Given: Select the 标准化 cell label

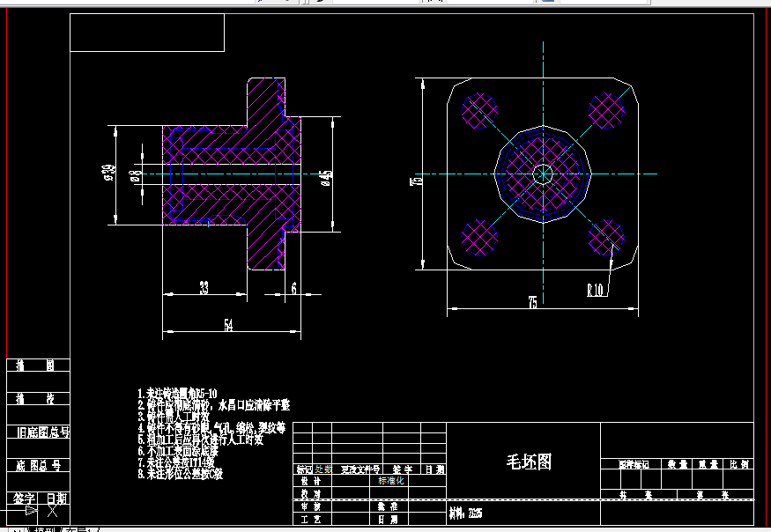Looking at the screenshot, I should pos(391,481).
